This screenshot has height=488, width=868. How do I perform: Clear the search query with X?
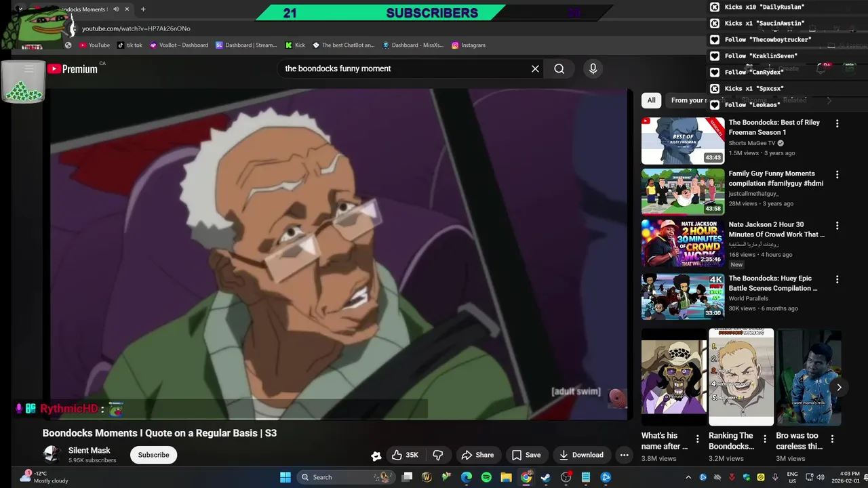[535, 68]
